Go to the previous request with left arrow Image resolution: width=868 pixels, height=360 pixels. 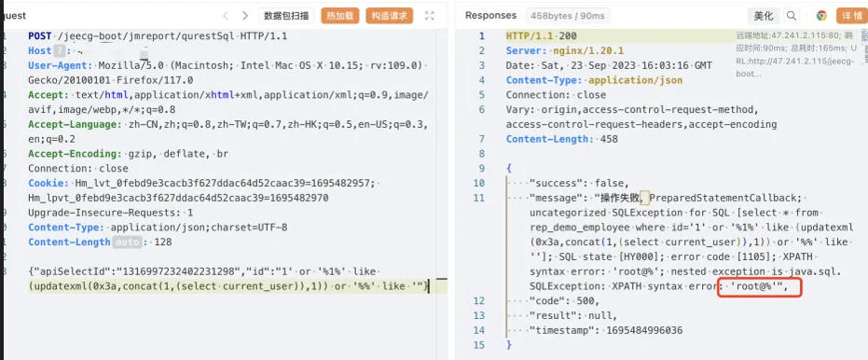click(225, 16)
